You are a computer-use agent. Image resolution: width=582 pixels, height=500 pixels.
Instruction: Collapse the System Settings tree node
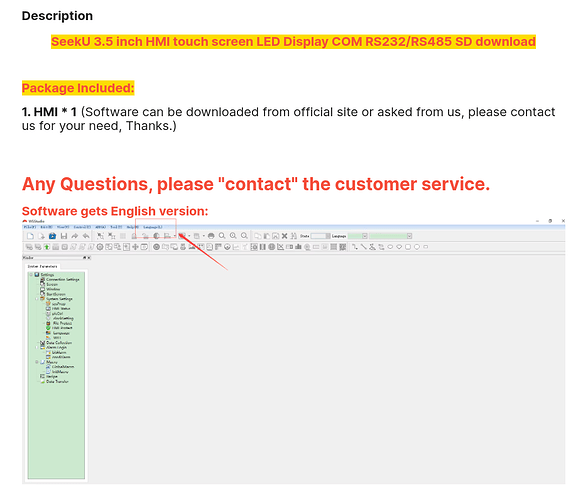(37, 299)
